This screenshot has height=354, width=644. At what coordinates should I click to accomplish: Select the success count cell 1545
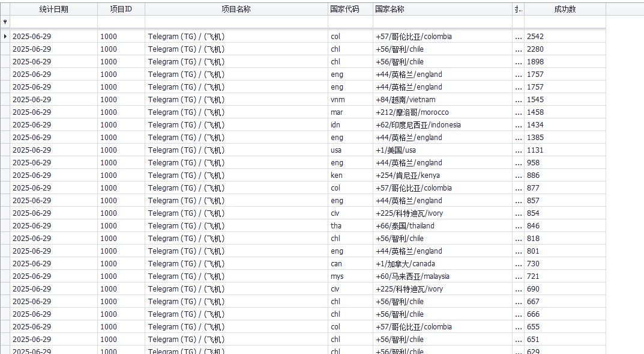pos(565,100)
